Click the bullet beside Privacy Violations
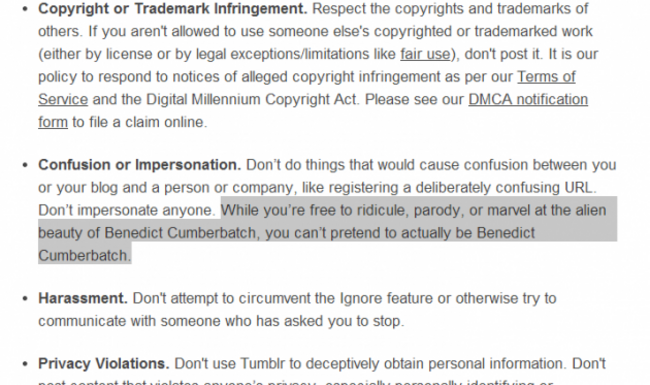The height and width of the screenshot is (385, 650). click(25, 364)
